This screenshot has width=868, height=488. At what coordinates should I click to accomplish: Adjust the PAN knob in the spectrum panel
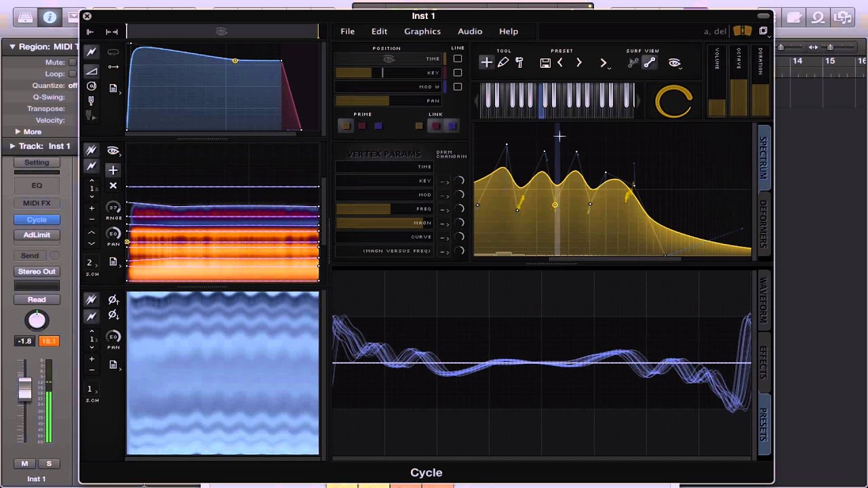[x=113, y=234]
